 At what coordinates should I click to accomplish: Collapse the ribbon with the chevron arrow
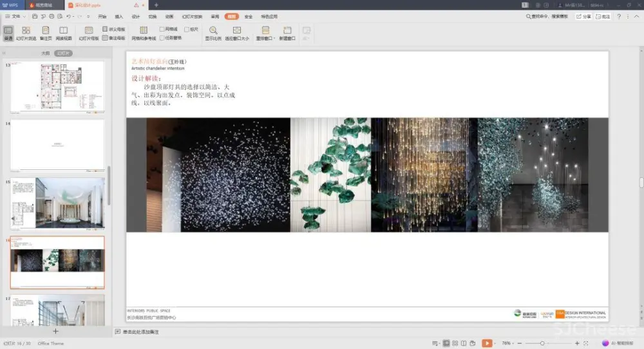point(636,16)
